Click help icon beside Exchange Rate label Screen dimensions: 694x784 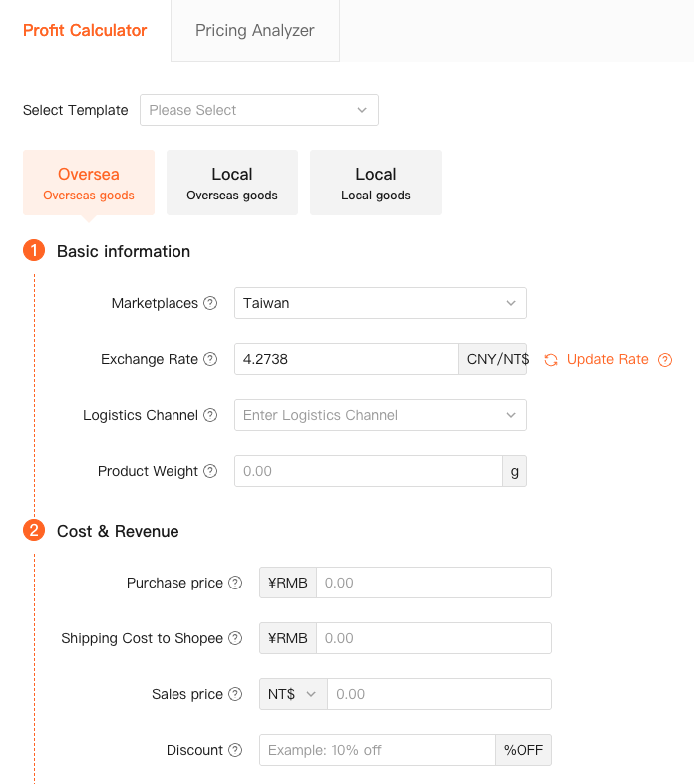click(x=210, y=359)
